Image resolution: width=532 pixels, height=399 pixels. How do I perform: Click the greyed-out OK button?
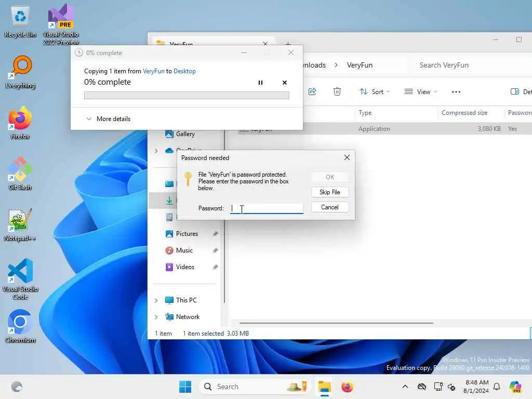tap(330, 177)
